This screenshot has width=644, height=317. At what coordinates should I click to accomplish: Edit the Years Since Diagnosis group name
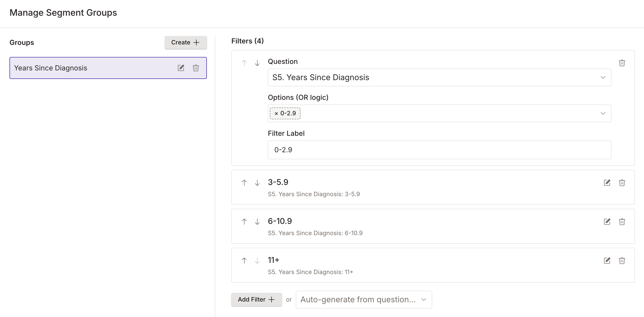coord(181,68)
